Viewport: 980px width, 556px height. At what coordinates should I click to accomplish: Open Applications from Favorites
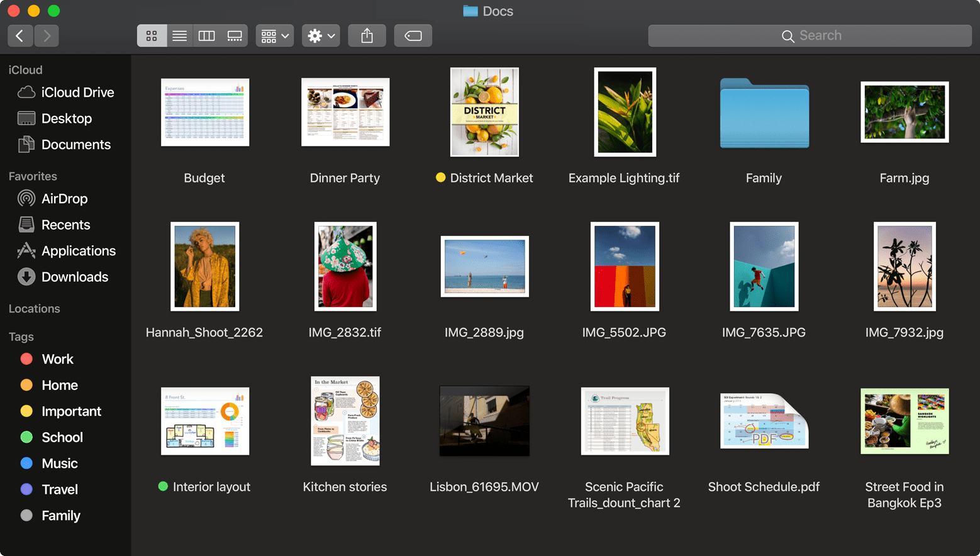click(78, 251)
